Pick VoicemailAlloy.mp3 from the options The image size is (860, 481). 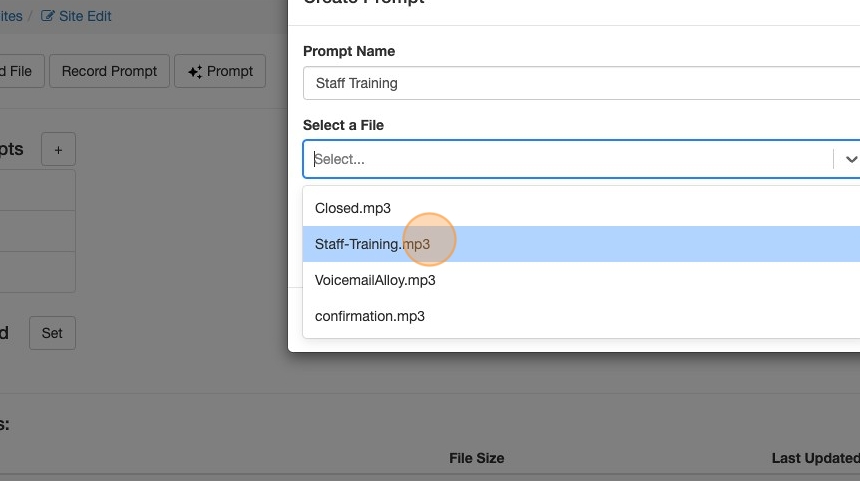coord(581,280)
